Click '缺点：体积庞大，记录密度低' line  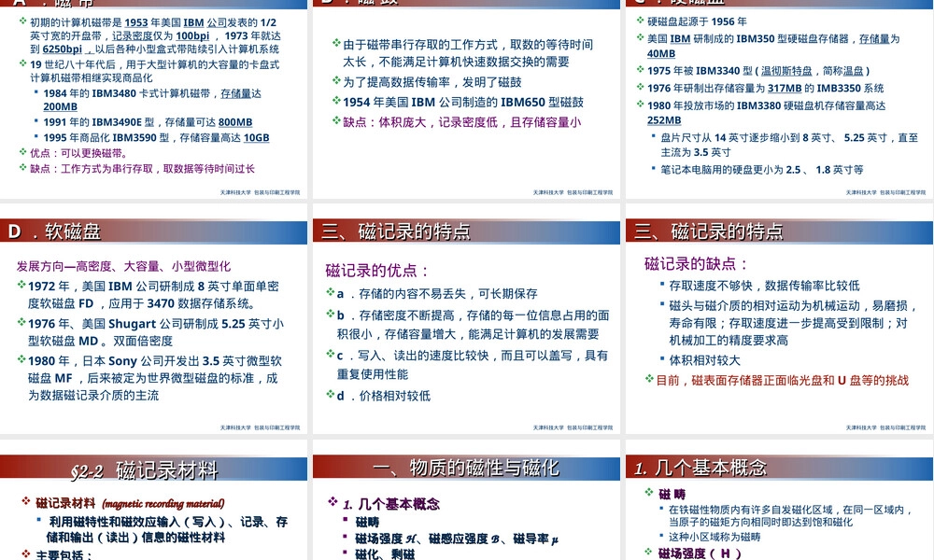(x=461, y=122)
